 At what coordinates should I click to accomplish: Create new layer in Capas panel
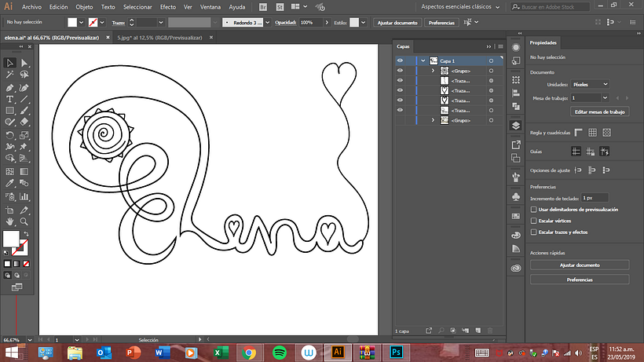click(x=478, y=331)
